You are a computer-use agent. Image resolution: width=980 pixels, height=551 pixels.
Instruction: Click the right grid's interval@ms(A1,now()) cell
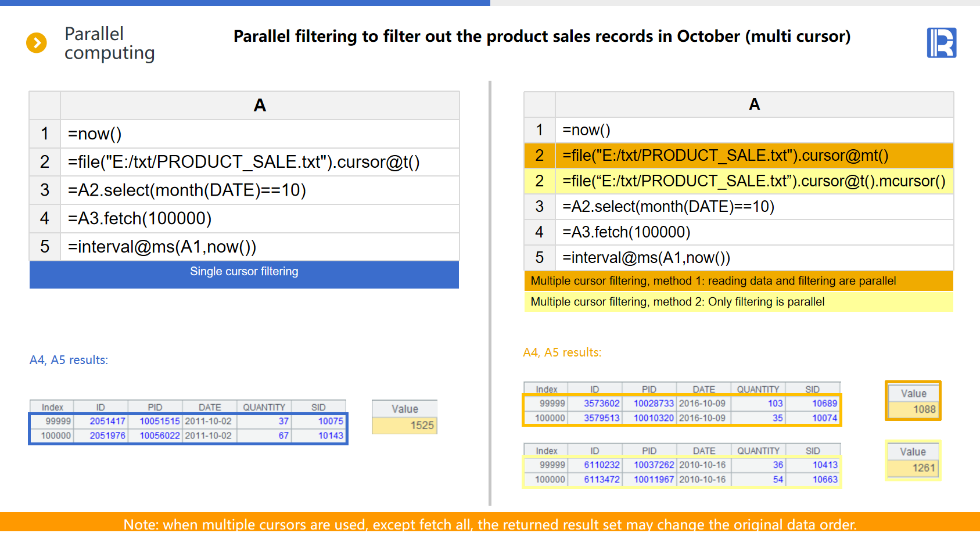753,258
